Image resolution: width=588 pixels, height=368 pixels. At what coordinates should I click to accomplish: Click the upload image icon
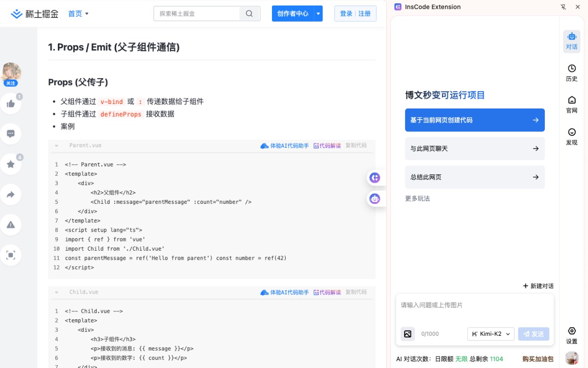[x=407, y=334]
